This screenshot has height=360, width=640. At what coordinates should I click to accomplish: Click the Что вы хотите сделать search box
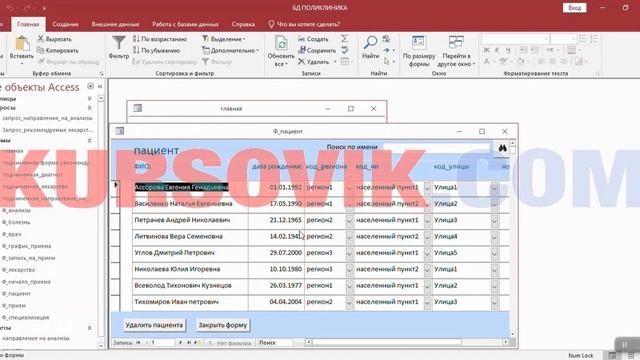(x=304, y=24)
